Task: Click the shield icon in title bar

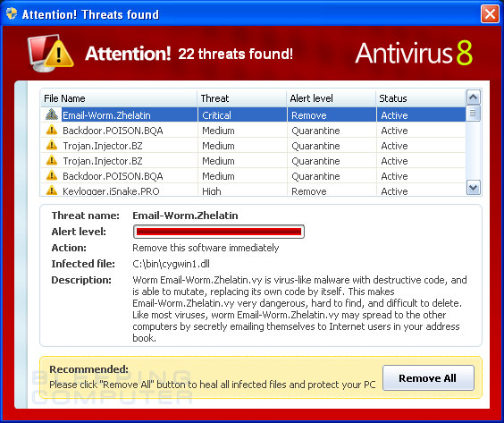Action: pyautogui.click(x=12, y=13)
